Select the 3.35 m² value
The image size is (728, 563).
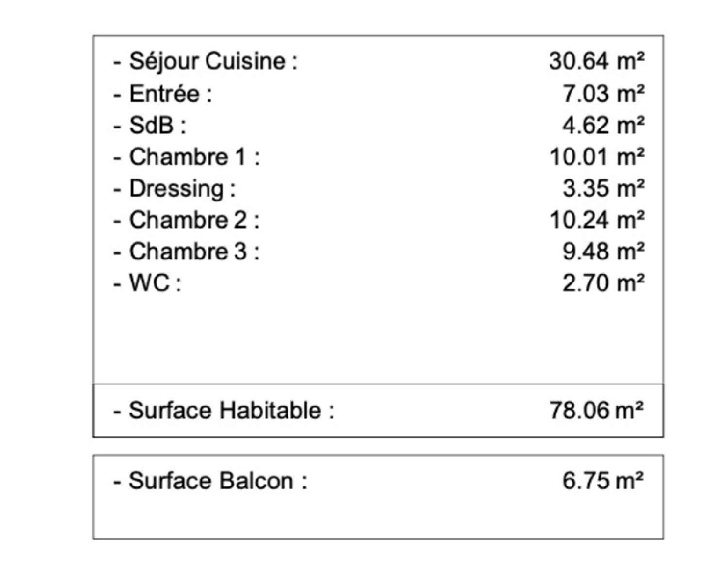point(603,188)
